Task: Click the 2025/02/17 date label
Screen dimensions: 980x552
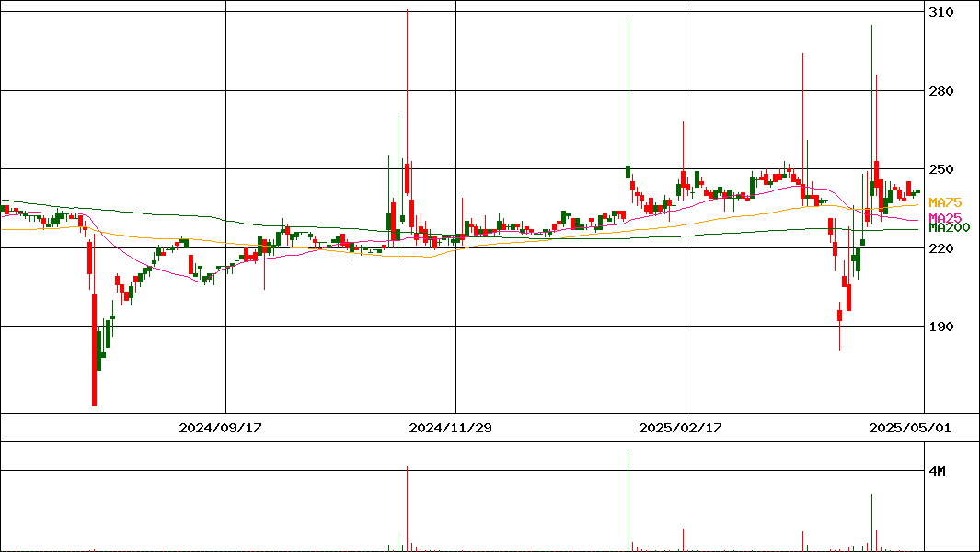Action: pos(680,428)
